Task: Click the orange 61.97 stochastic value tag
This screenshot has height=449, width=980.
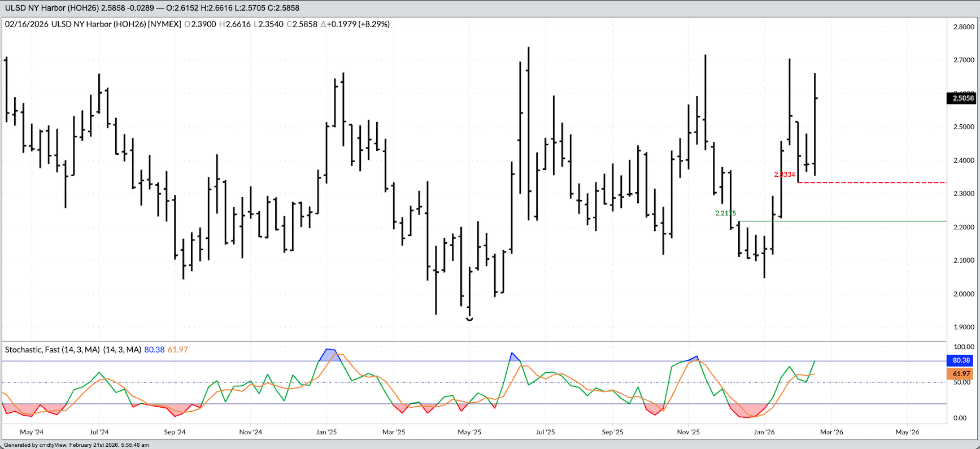Action: (961, 374)
